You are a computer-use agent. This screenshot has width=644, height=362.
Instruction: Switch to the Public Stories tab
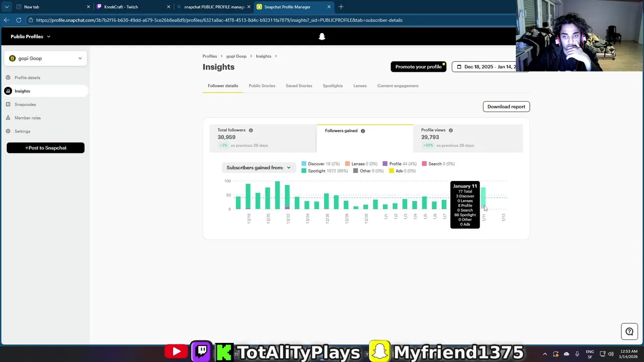(x=262, y=85)
